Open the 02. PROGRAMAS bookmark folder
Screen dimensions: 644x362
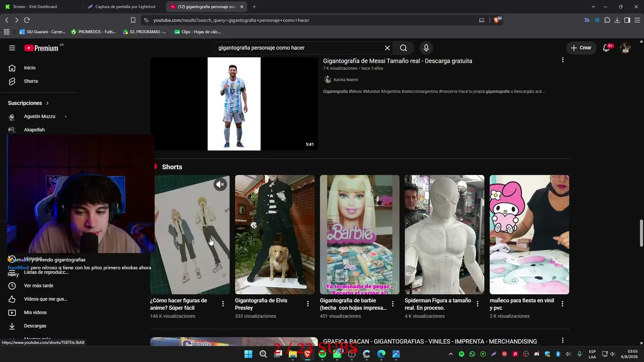(144, 32)
